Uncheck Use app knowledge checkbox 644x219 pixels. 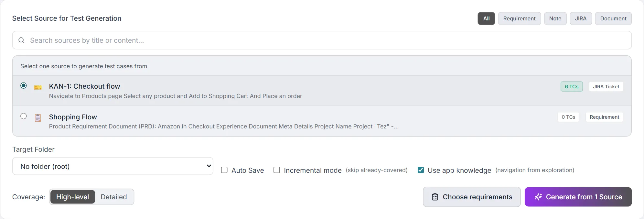point(421,170)
